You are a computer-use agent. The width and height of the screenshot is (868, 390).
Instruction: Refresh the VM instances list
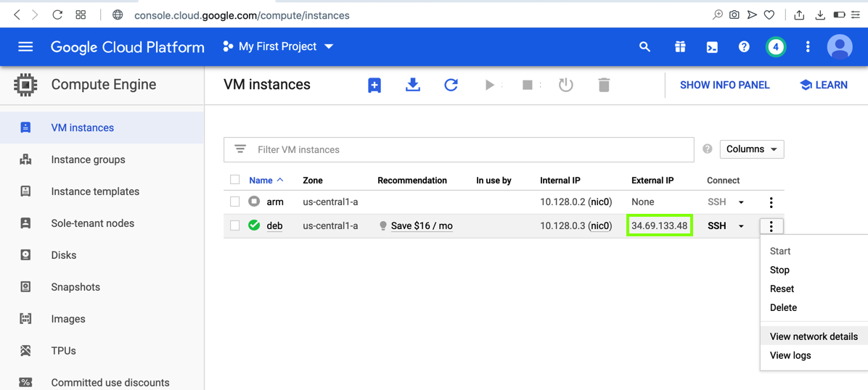pos(451,85)
